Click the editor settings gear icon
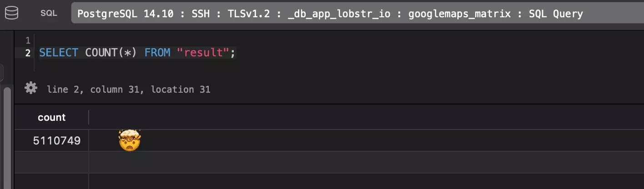Viewport: 644px width, 189px height. coord(31,88)
